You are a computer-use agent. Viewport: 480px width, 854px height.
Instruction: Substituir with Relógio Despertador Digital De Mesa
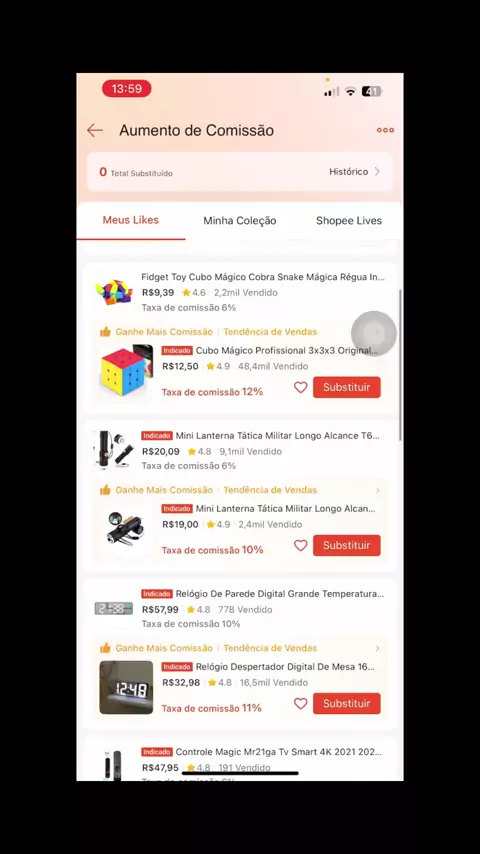(x=347, y=704)
